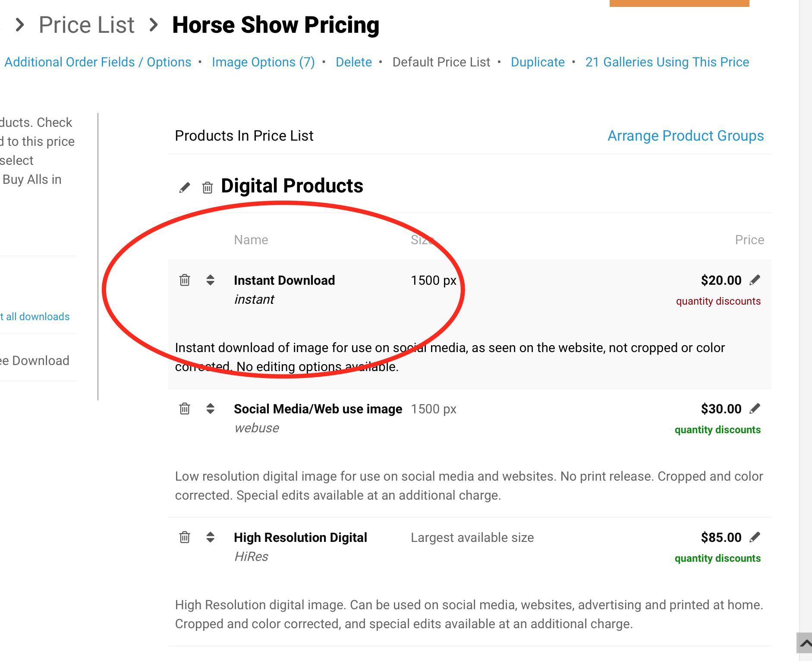Open Additional Order Fields / Options
The height and width of the screenshot is (661, 812).
tap(98, 62)
